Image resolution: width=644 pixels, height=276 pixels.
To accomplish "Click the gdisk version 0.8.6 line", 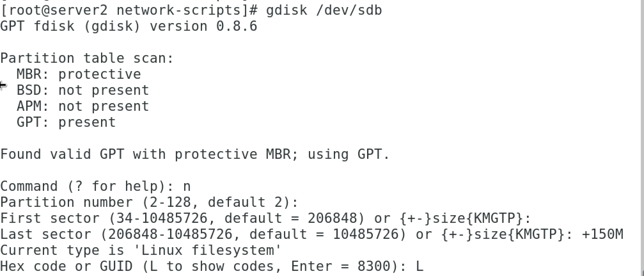I will tap(129, 26).
